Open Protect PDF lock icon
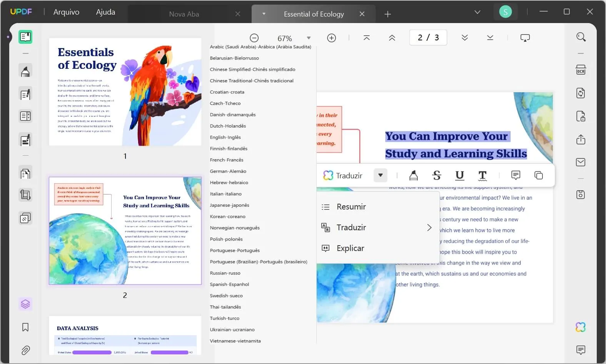The image size is (606, 364). (581, 116)
